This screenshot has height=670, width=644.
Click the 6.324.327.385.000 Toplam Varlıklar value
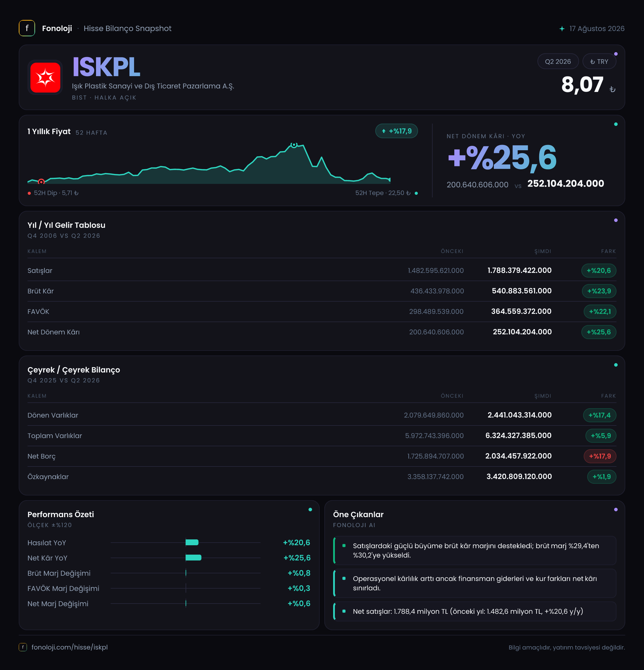(518, 435)
